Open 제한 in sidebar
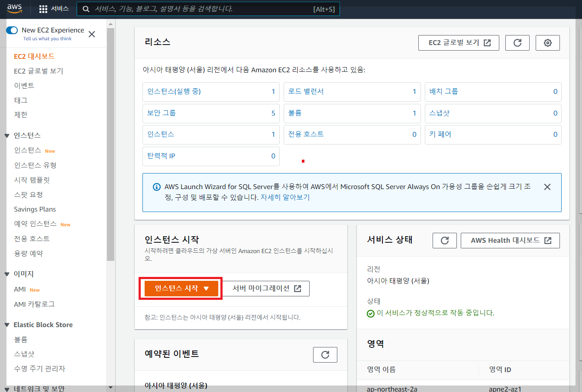Screen dimensions: 582x392 click(21, 115)
